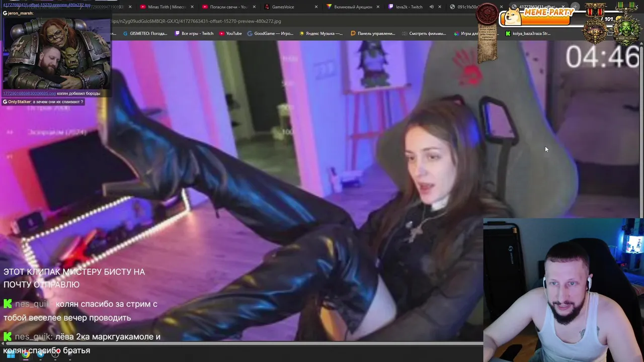The width and height of the screenshot is (644, 362).
Task: Switch to the GamesVoice tab
Action: pos(290,7)
